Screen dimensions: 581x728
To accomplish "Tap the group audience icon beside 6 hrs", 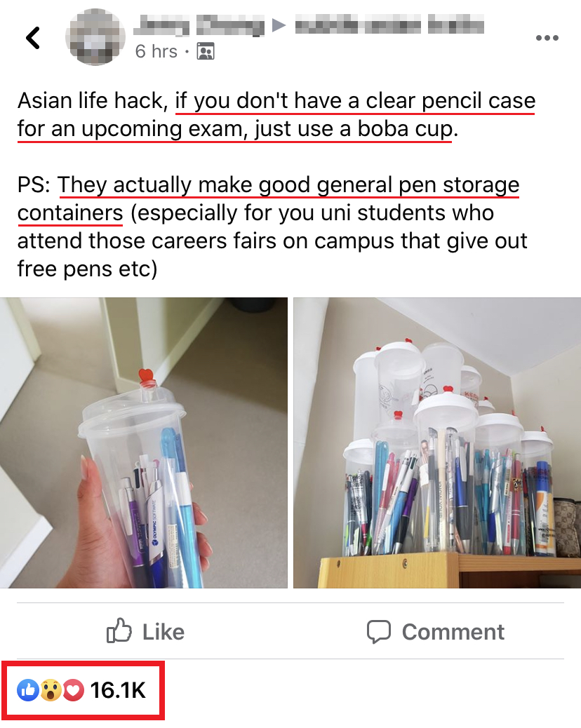I will click(x=206, y=51).
